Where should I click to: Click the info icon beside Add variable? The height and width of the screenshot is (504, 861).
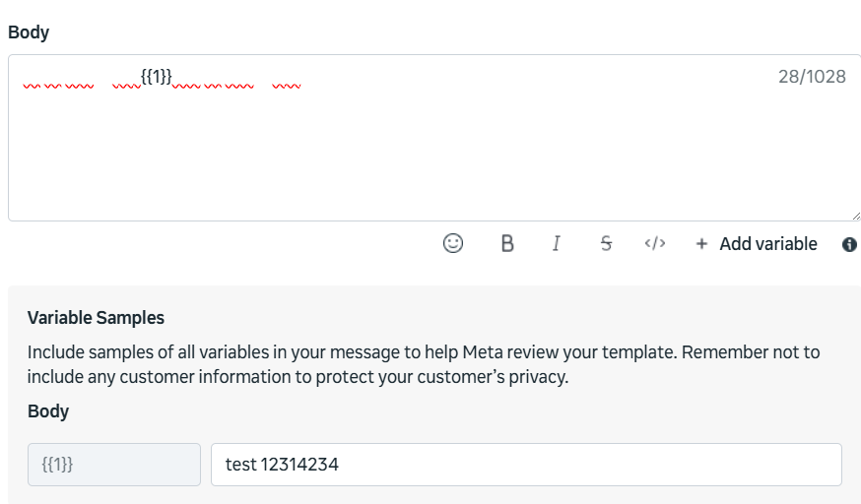[849, 244]
